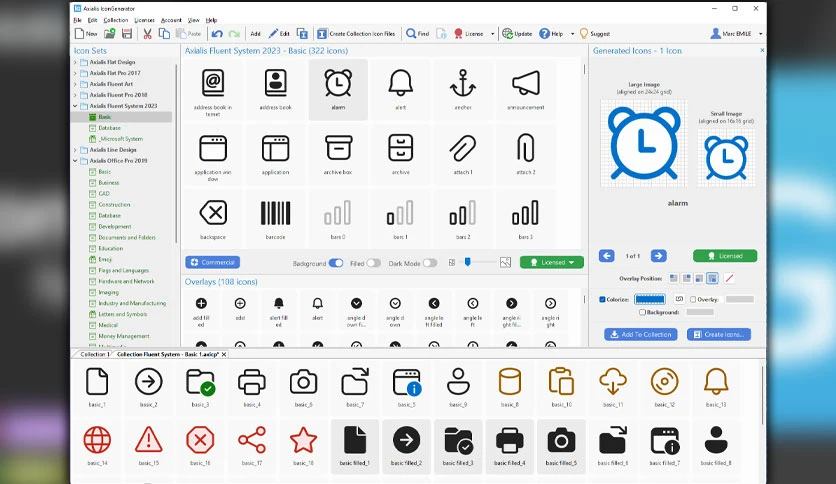
Task: Select basic_18 star icon in collection
Action: tap(303, 446)
